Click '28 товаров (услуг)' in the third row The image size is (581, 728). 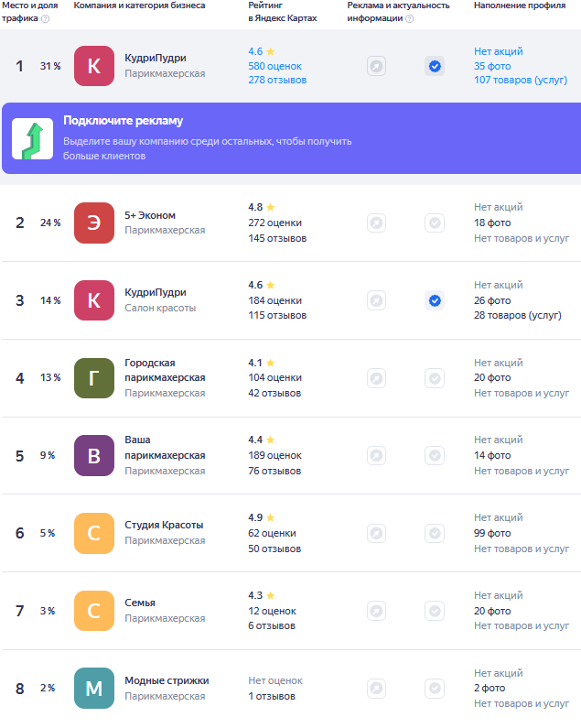(518, 315)
